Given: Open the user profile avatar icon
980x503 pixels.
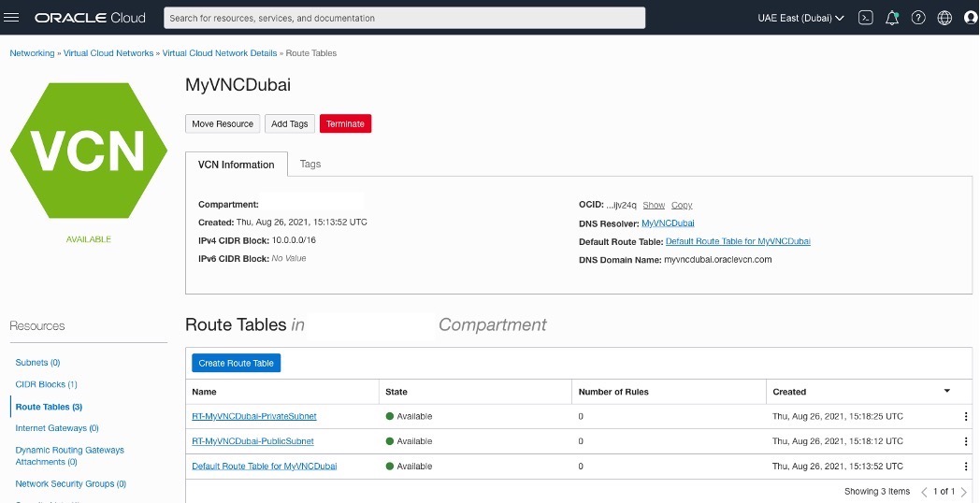Looking at the screenshot, I should tap(971, 18).
